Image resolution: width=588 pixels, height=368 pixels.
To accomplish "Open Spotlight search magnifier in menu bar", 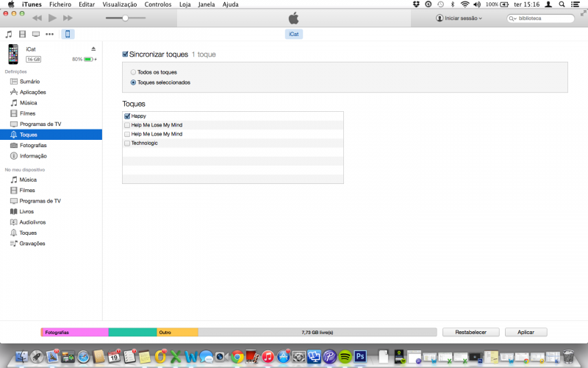I will coord(562,4).
